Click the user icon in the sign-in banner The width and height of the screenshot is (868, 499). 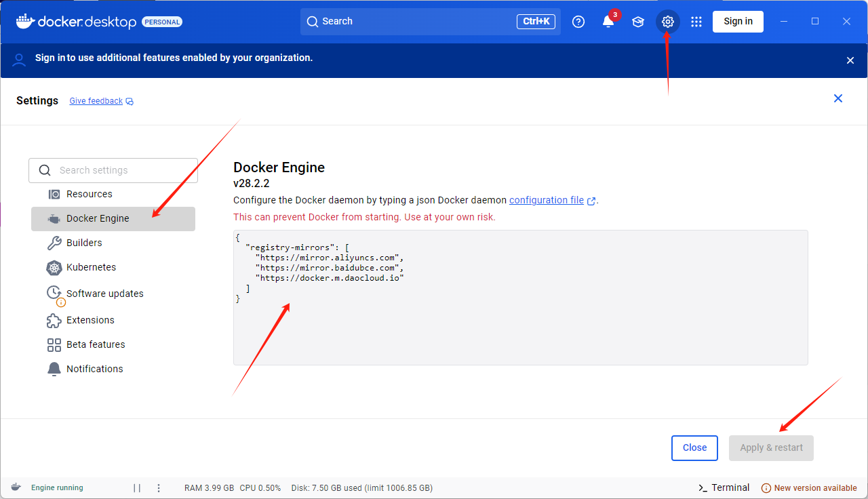(20, 59)
